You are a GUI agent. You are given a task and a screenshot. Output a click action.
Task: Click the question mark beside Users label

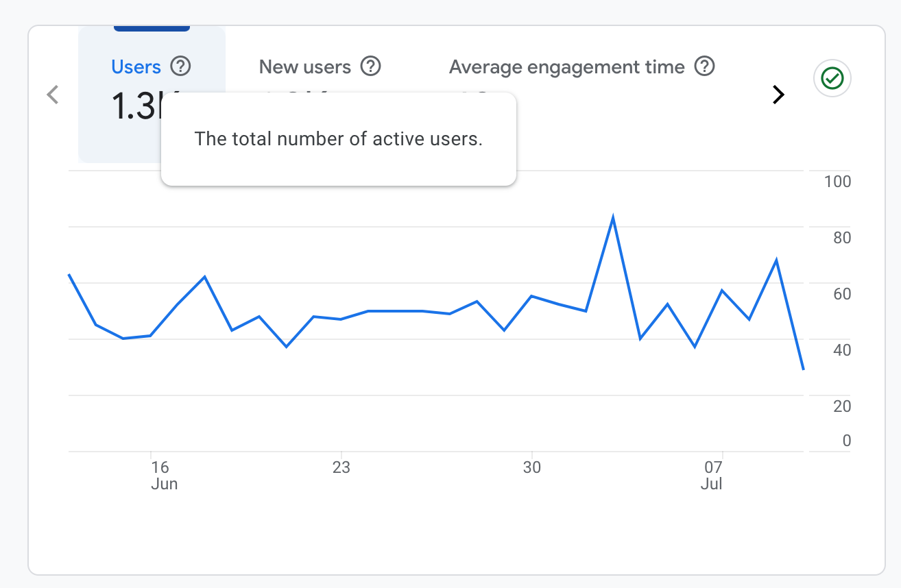pyautogui.click(x=180, y=66)
